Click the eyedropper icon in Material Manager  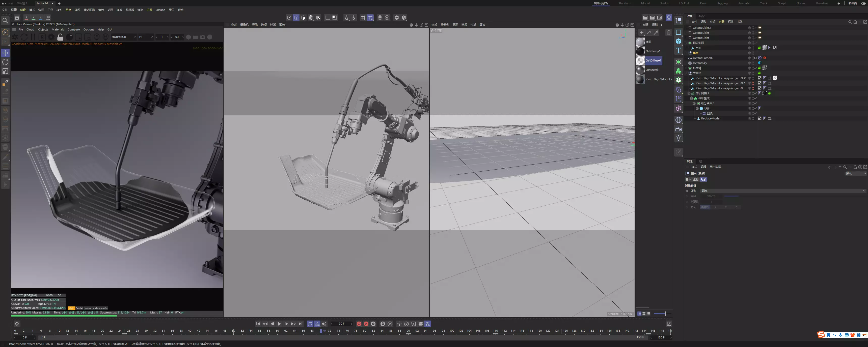[x=656, y=33]
